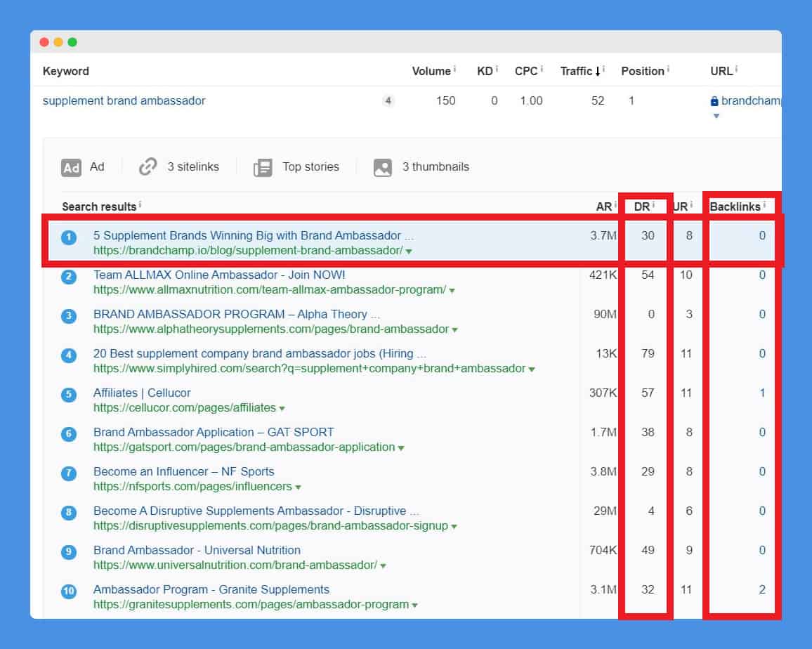
Task: Select the DR value 79 for simplyhired
Action: (648, 354)
